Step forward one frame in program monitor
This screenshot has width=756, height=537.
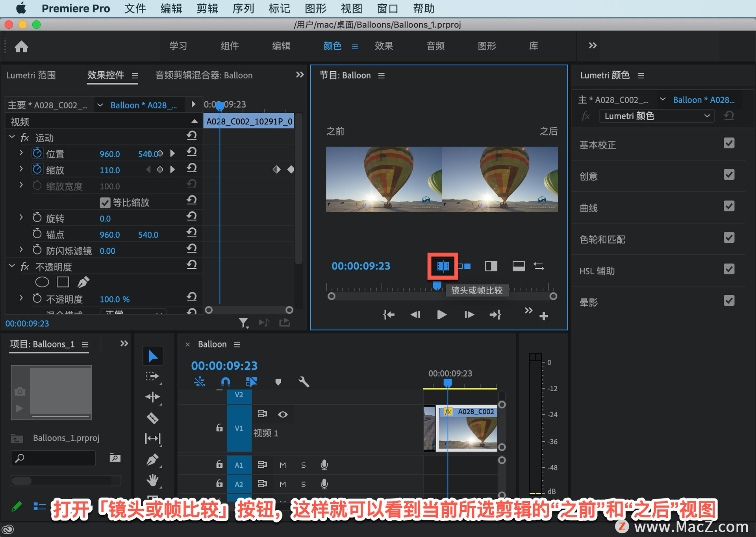469,314
